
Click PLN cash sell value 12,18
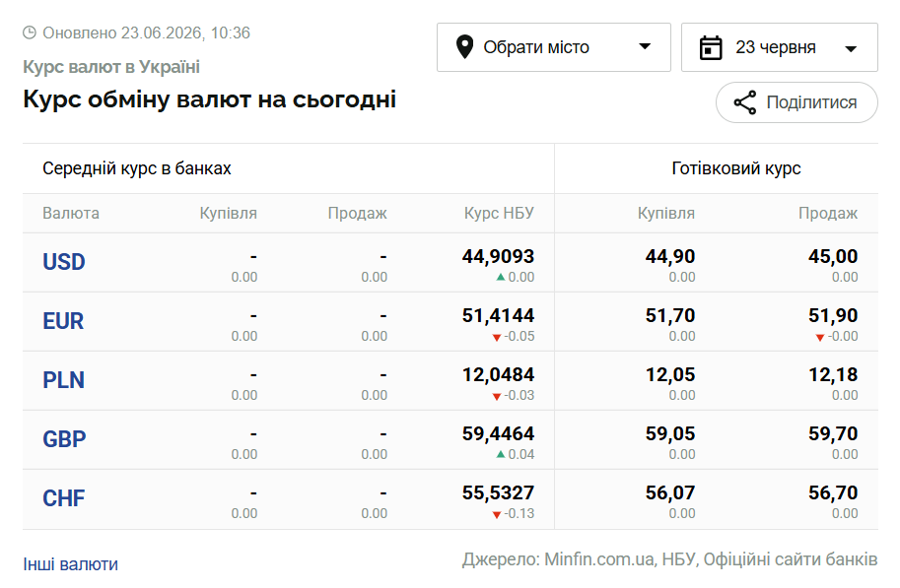click(833, 374)
